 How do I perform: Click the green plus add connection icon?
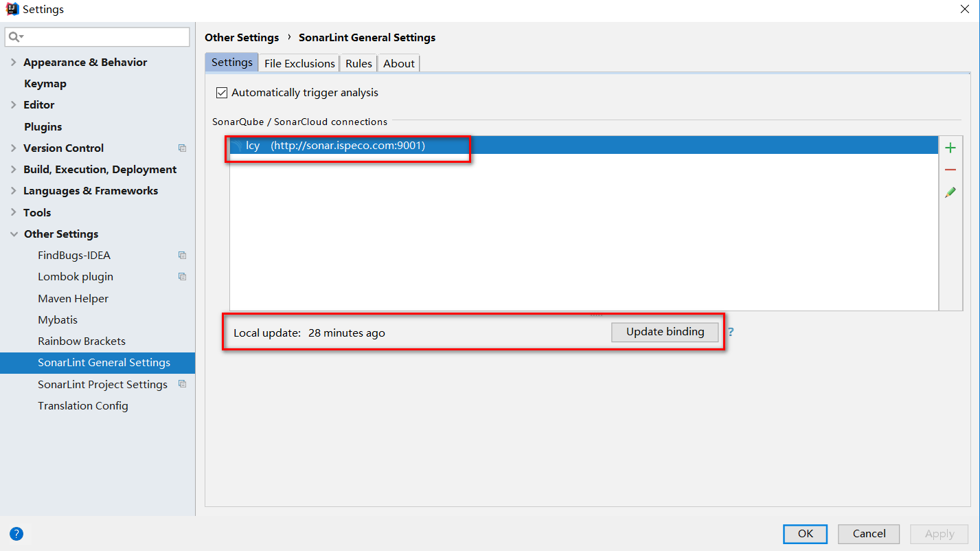tap(950, 148)
